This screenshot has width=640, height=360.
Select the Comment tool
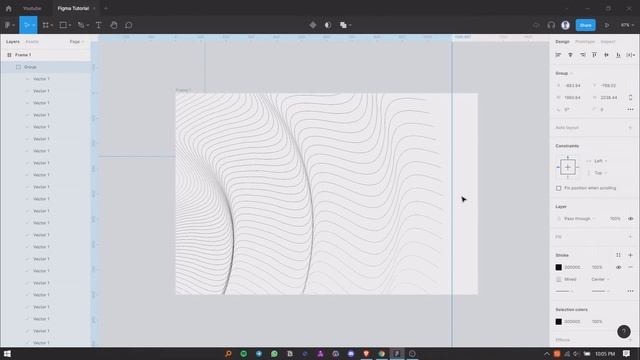point(129,25)
